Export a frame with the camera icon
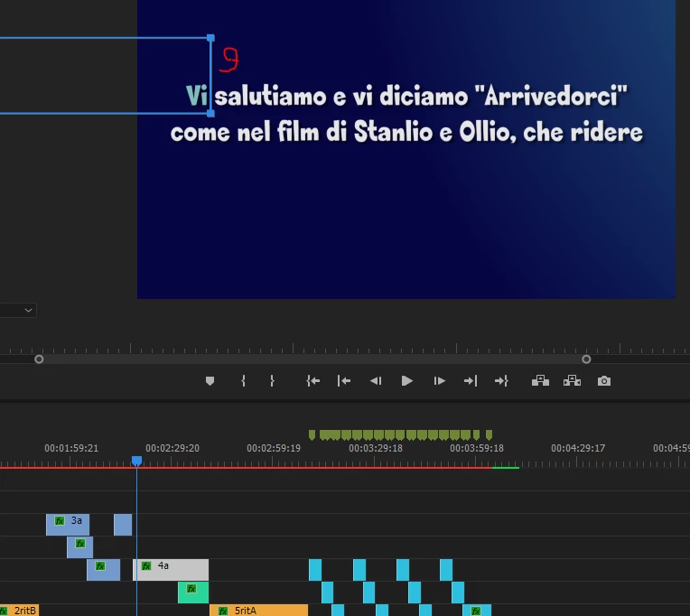The height and width of the screenshot is (616, 690). coord(603,381)
